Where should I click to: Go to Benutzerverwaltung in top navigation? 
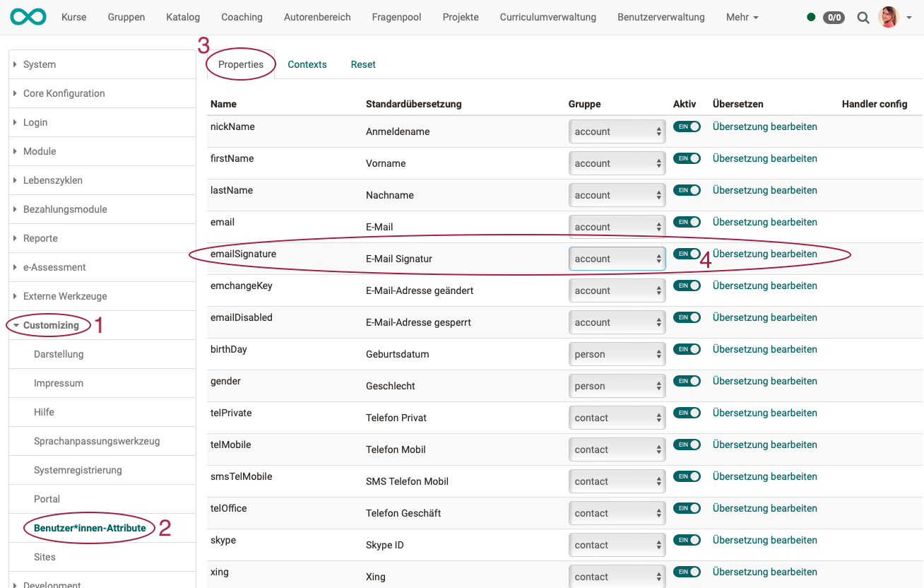661,17
